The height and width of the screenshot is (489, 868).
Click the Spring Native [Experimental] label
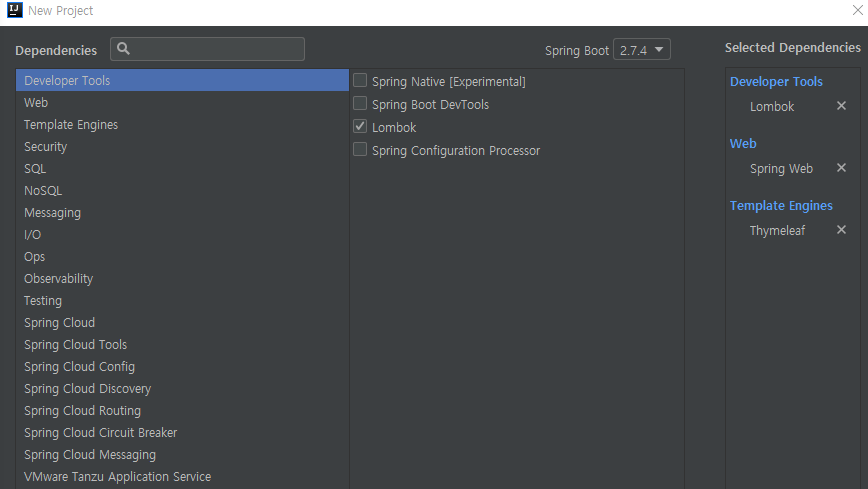pyautogui.click(x=448, y=81)
